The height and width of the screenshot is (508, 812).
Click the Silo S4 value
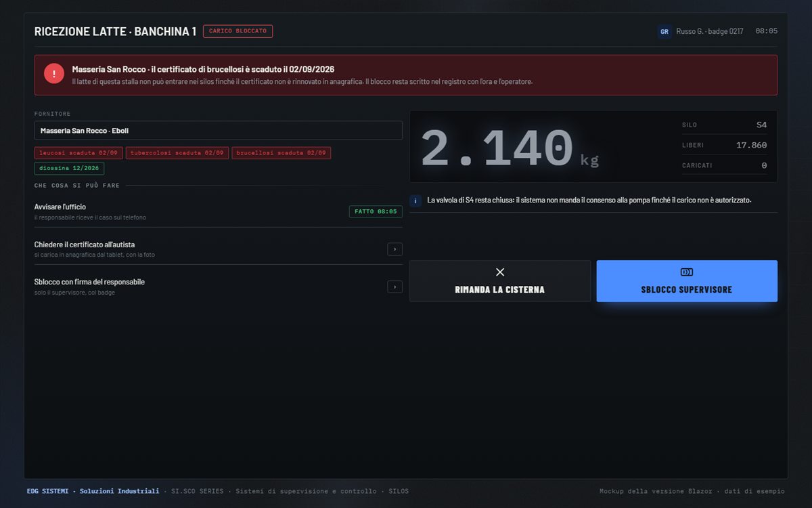[x=761, y=125]
